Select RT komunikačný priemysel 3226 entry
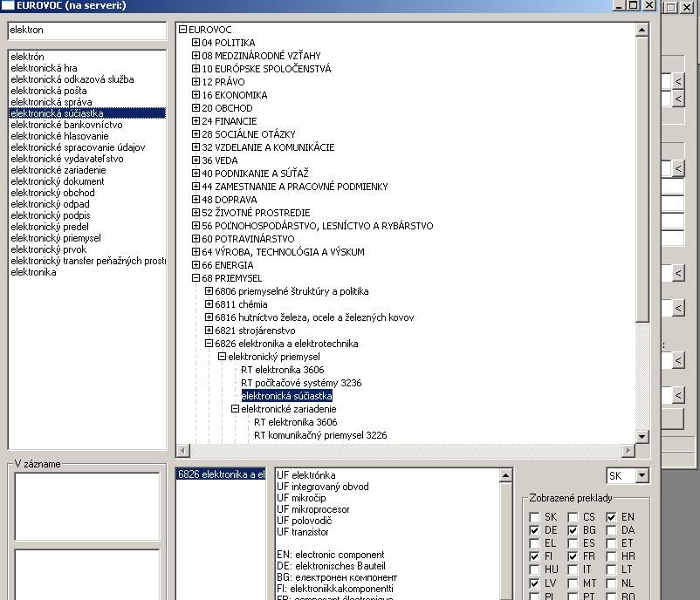Viewport: 700px width, 600px height. pyautogui.click(x=320, y=435)
